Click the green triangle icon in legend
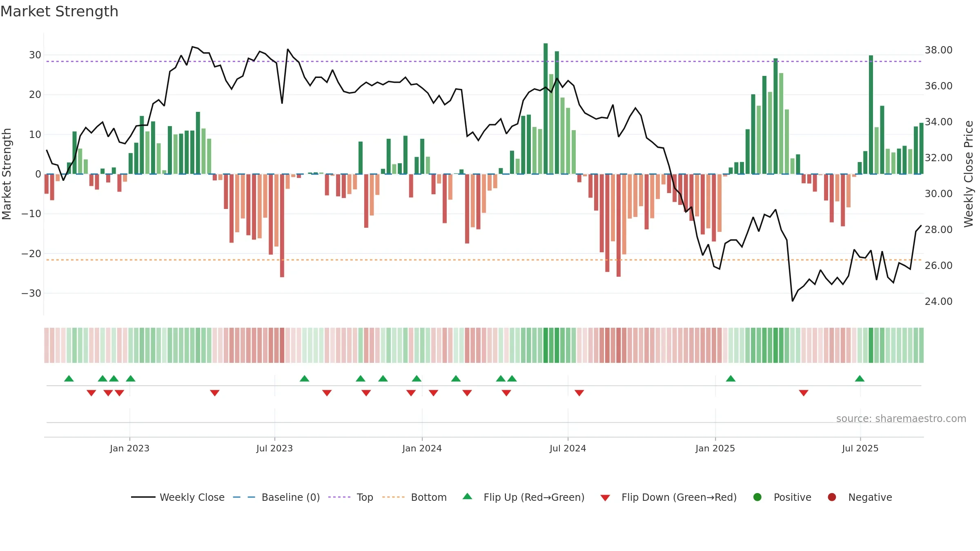 (x=468, y=496)
